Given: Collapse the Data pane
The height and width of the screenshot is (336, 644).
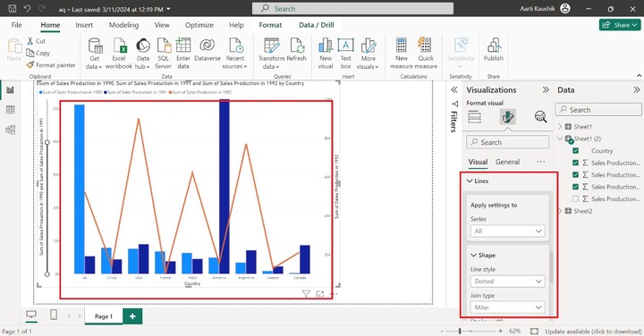Looking at the screenshot, I should point(636,90).
